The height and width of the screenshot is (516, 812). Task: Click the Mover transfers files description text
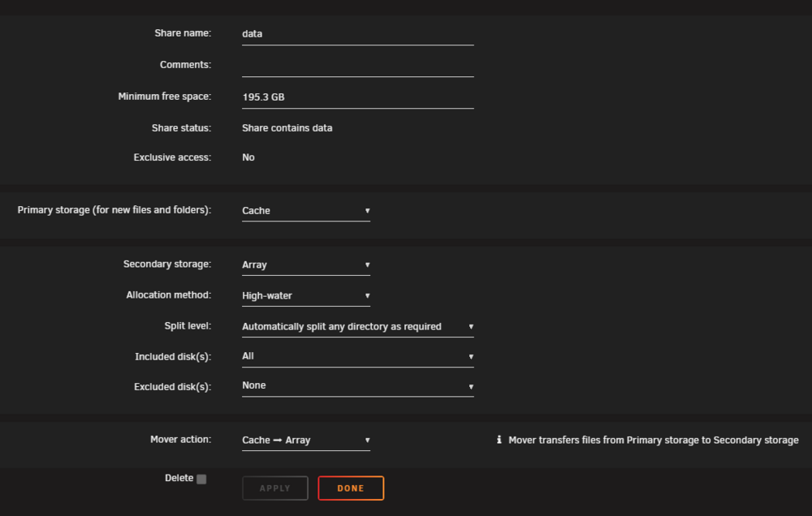[653, 440]
